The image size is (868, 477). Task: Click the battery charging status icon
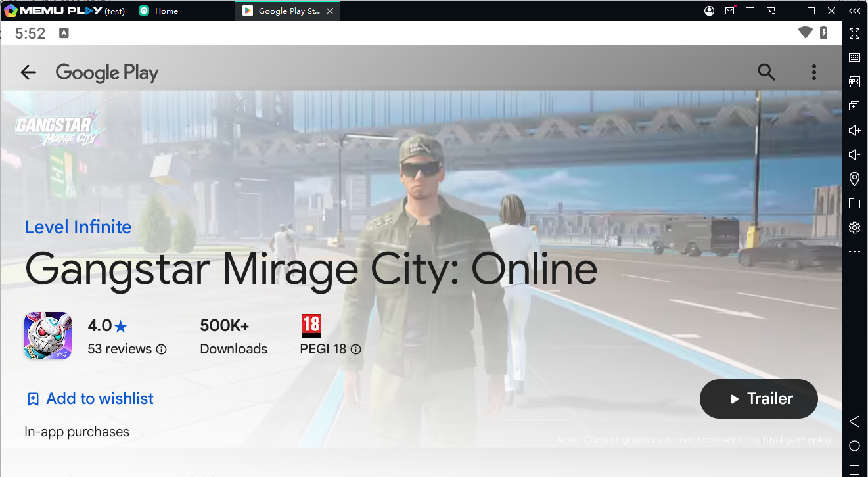tap(824, 33)
